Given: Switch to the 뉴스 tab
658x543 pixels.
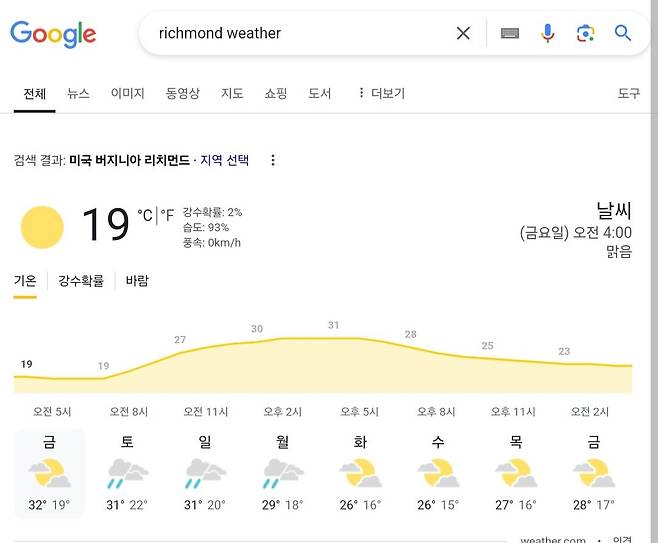Looking at the screenshot, I should [x=78, y=93].
